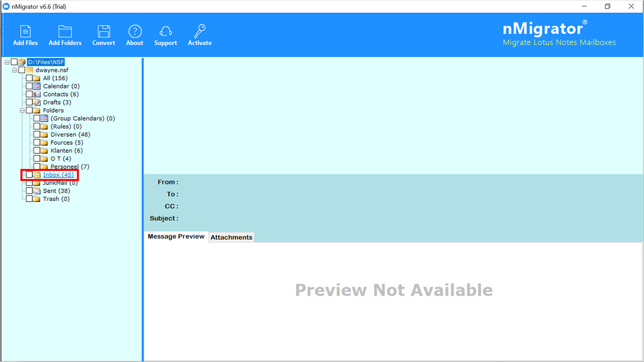Restore the window using title bar button
This screenshot has width=644, height=362.
[608, 7]
